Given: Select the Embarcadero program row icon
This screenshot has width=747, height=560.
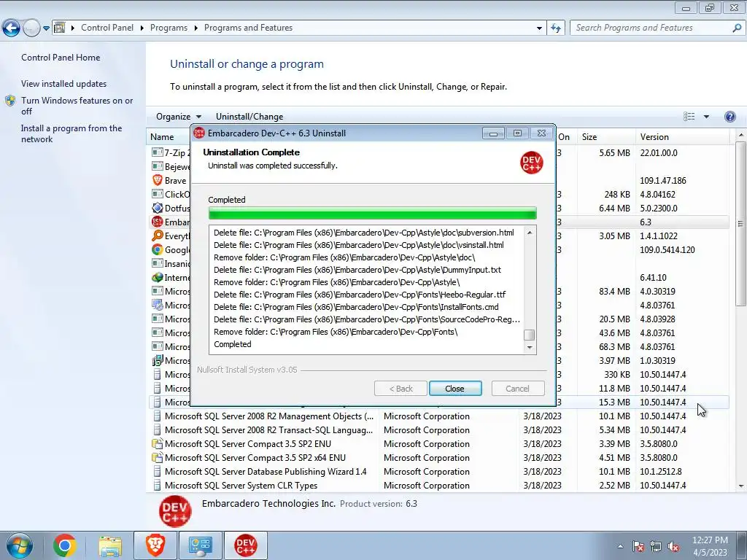Looking at the screenshot, I should coord(158,222).
